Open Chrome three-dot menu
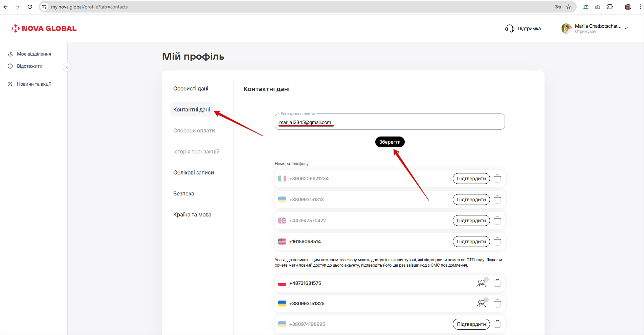 [640, 7]
